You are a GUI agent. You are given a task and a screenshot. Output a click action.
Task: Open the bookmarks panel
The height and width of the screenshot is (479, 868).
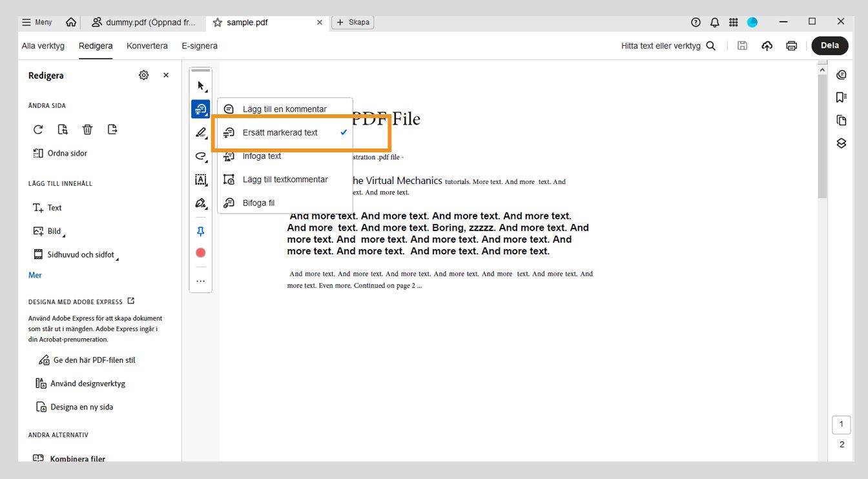[842, 97]
